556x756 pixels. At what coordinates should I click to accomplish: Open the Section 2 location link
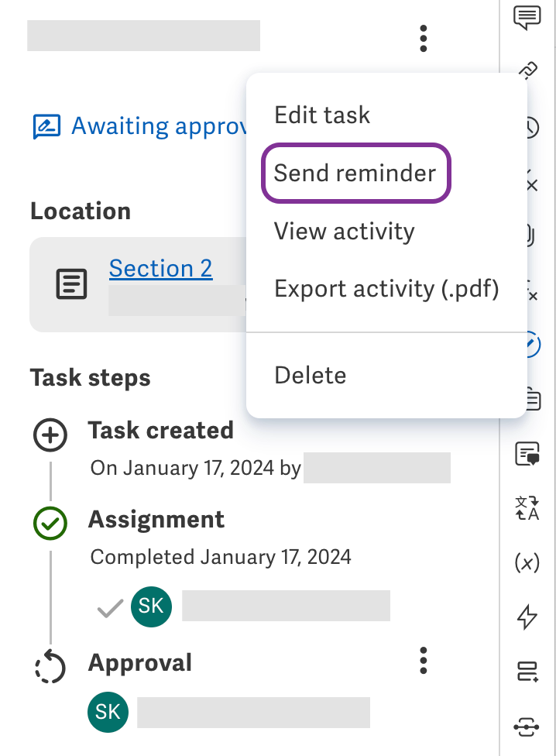click(x=160, y=269)
